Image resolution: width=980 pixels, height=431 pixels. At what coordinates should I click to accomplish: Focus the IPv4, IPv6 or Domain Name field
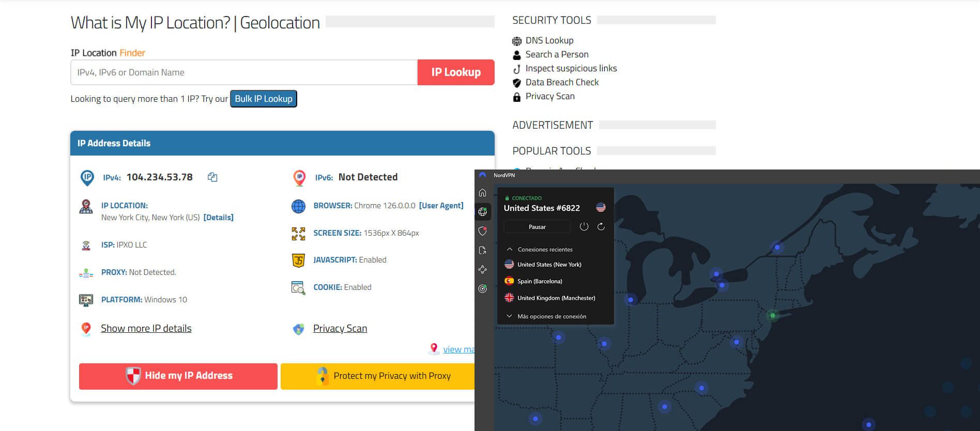coord(244,72)
